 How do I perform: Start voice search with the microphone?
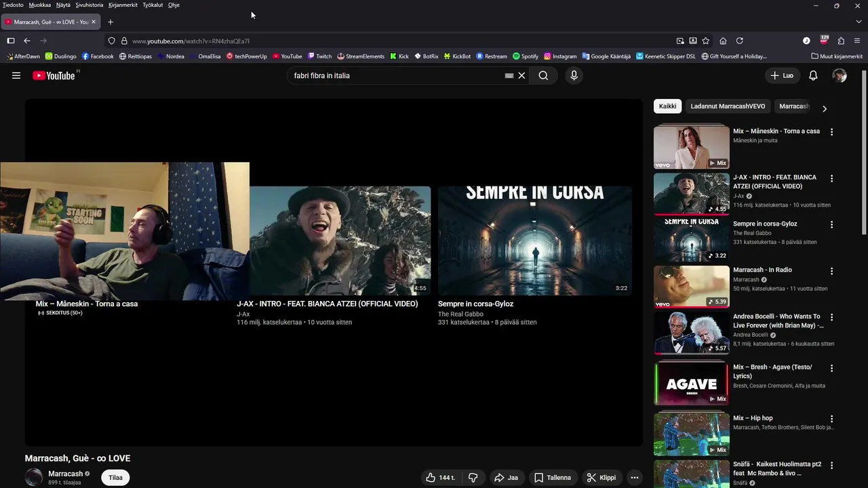point(574,75)
